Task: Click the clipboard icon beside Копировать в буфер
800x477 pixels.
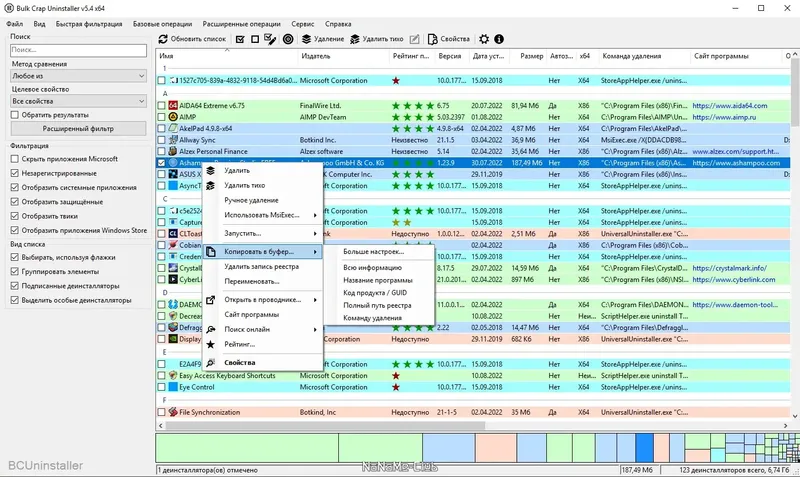Action: click(211, 252)
